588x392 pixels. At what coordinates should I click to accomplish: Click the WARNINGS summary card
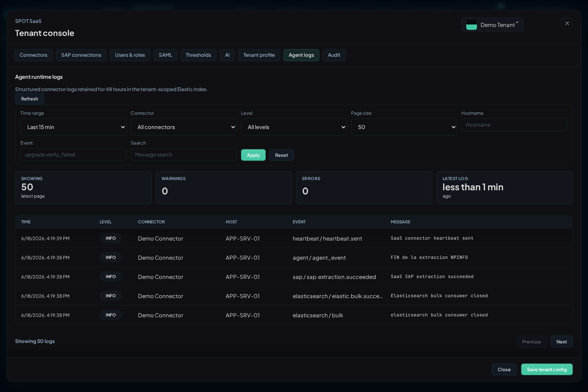[x=224, y=187]
